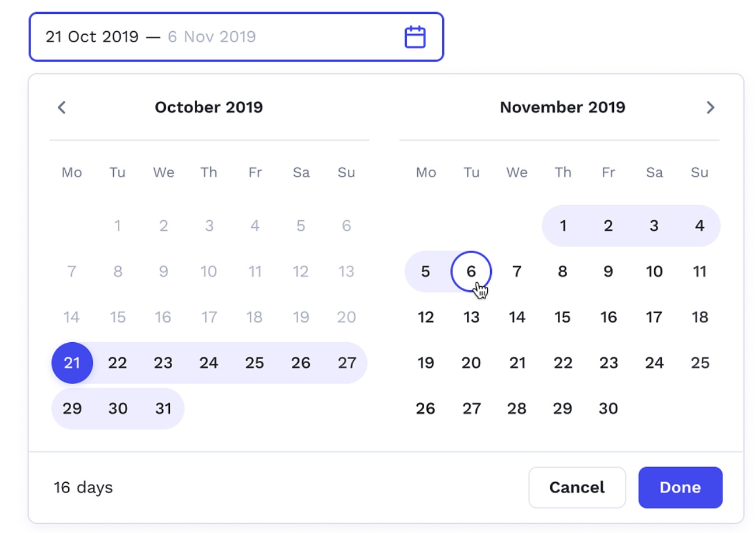Viewport: 756px width, 533px height.
Task: Select November 13 in the calendar
Action: pos(471,317)
